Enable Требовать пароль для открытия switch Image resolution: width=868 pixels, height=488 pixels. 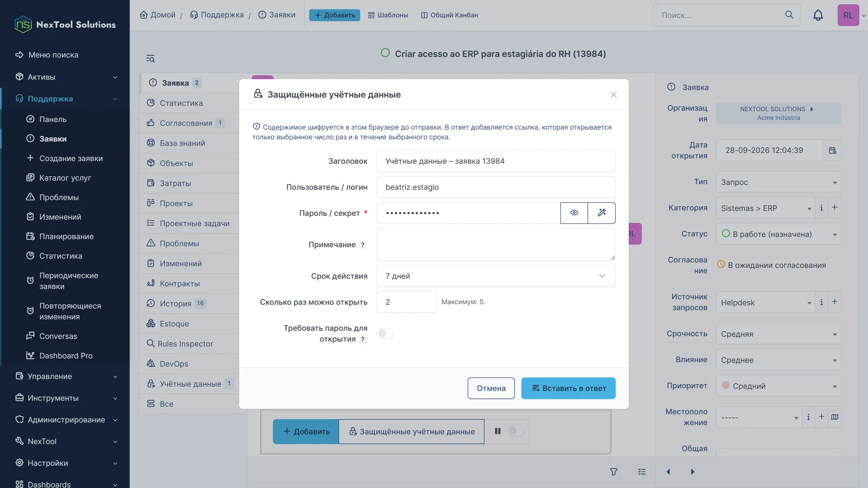click(x=385, y=333)
